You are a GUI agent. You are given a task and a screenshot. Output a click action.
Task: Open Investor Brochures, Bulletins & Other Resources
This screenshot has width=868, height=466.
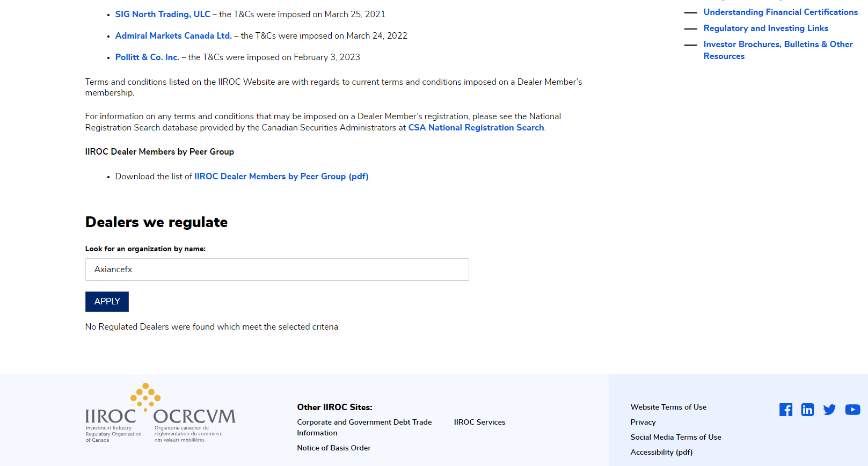pyautogui.click(x=778, y=45)
